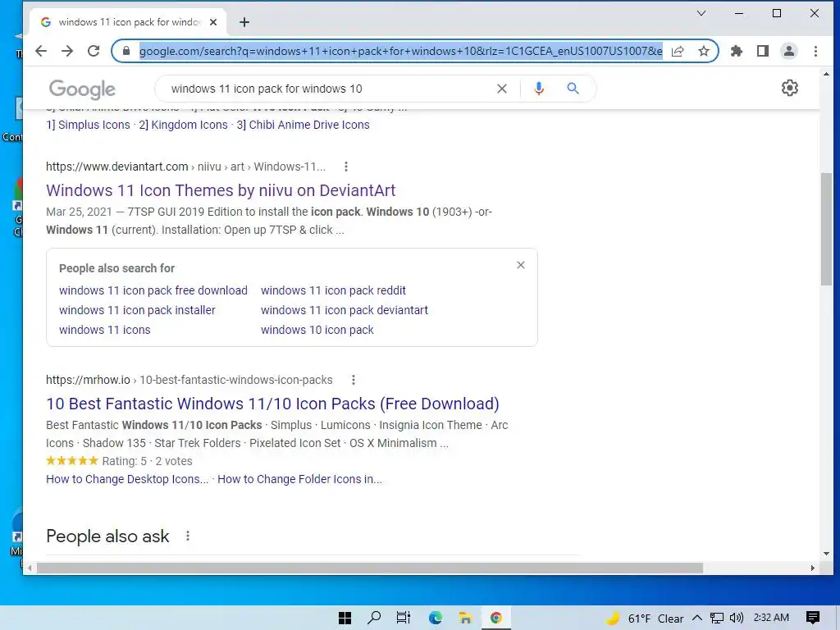Search windows 11 icons suggestion

click(105, 330)
